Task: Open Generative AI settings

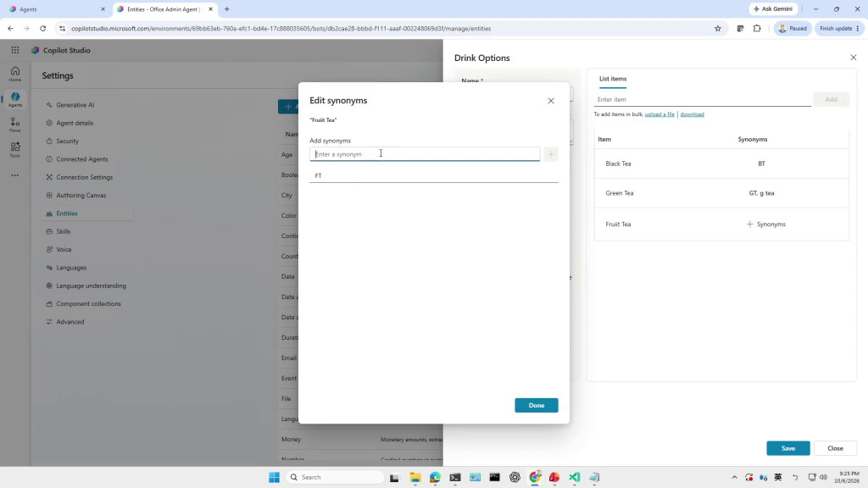Action: click(70, 105)
